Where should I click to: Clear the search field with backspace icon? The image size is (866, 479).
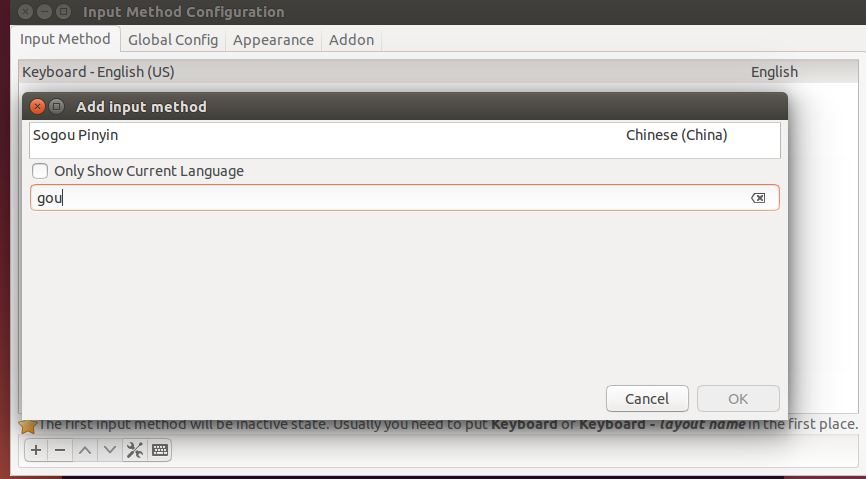tap(758, 198)
